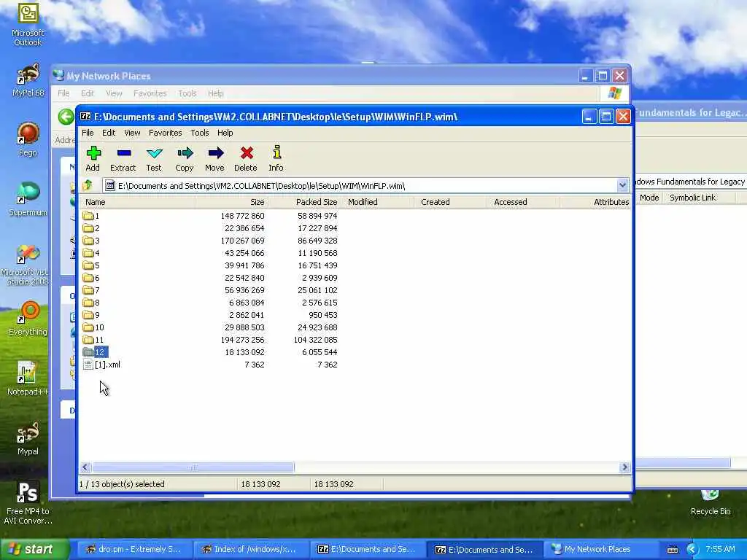Open the View menu in 7-Zip
The image size is (747, 560).
[132, 133]
